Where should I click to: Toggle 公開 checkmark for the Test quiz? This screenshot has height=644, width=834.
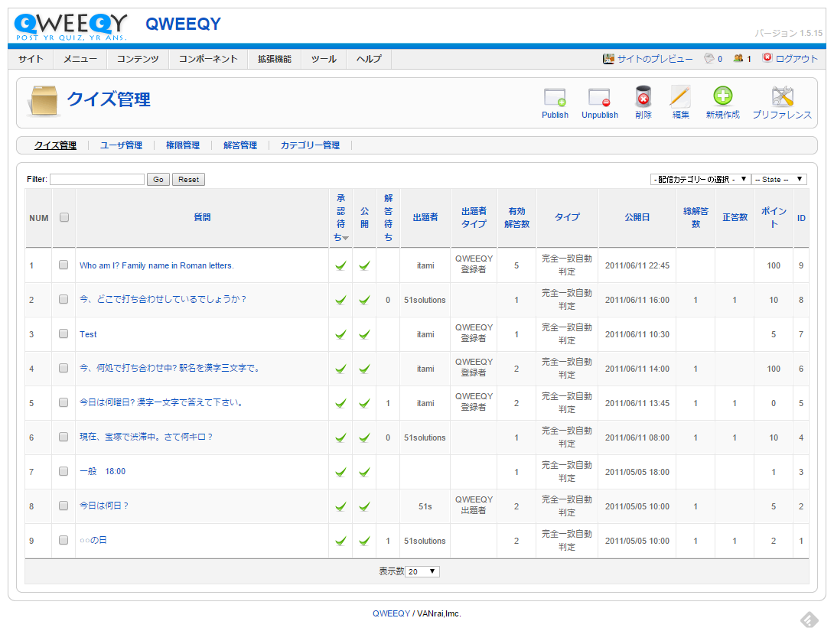pyautogui.click(x=365, y=334)
